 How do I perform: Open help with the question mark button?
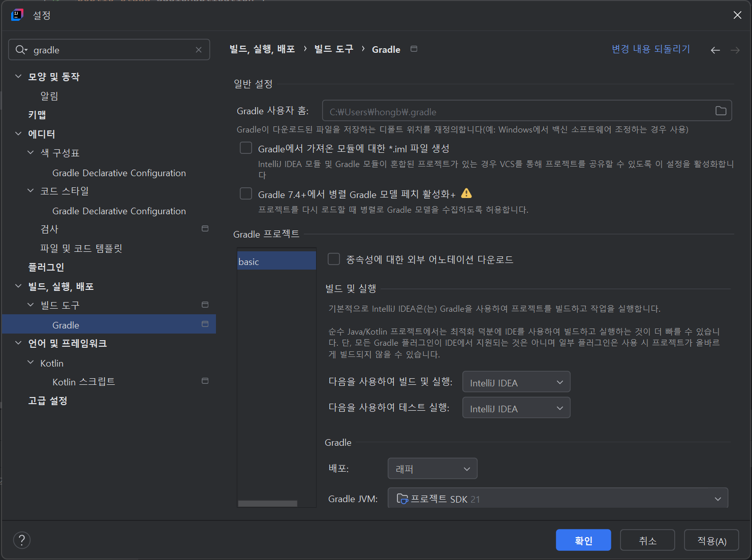(22, 540)
